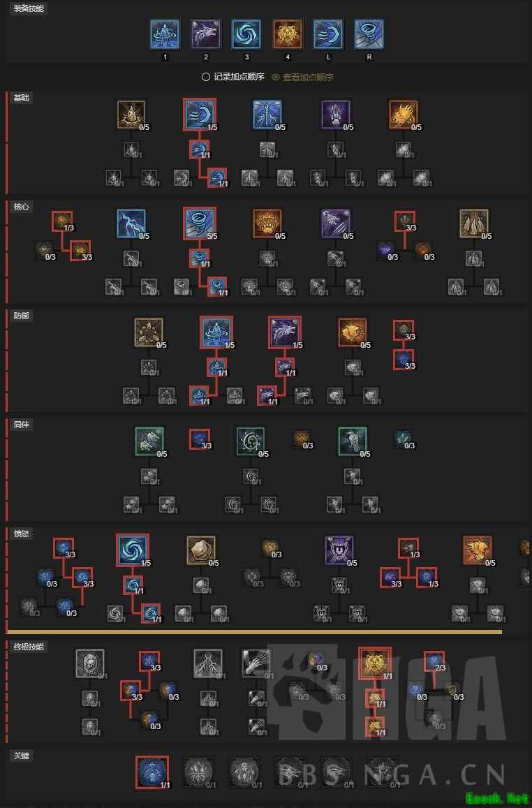Enable the 记录加点顺序 radio option
This screenshot has width=532, height=808.
click(205, 78)
